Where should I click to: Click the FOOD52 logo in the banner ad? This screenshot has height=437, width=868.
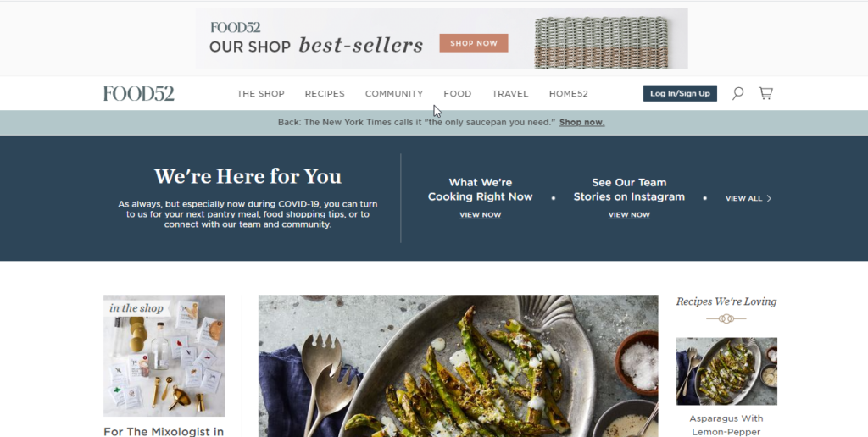pos(236,27)
